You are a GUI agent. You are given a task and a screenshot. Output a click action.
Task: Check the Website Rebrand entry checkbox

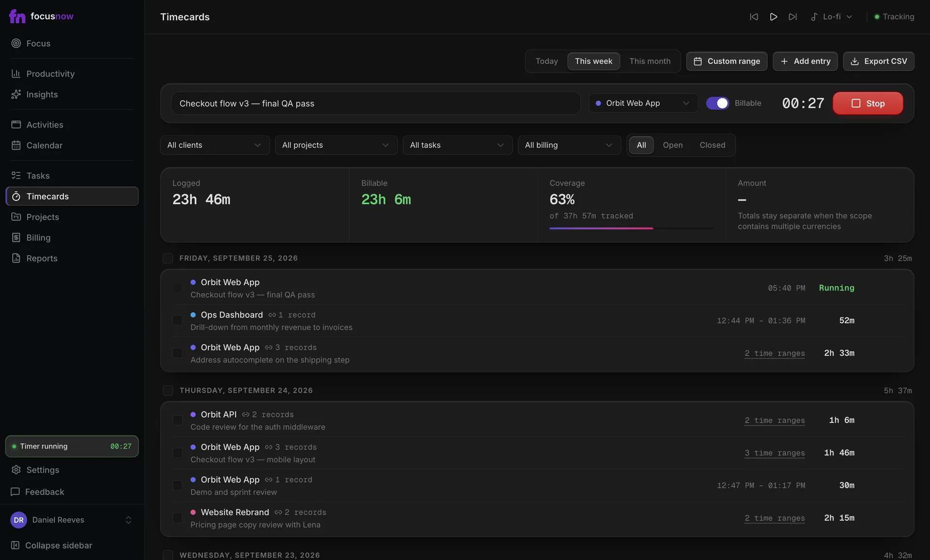(x=177, y=518)
